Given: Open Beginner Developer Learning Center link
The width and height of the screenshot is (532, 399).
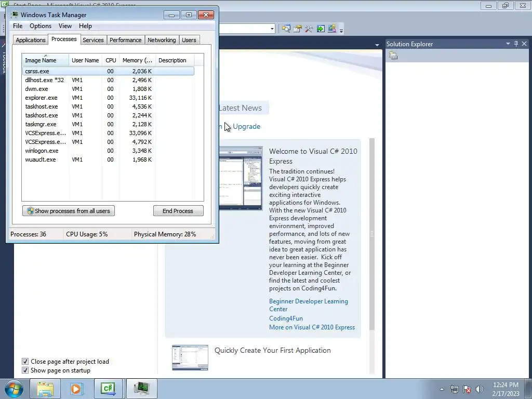Looking at the screenshot, I should pos(309,305).
